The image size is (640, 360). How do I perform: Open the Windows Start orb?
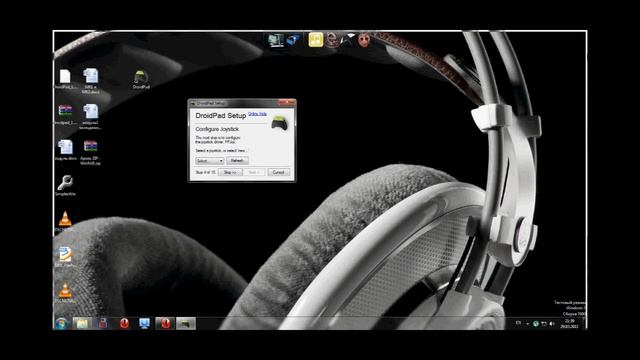[x=62, y=323]
